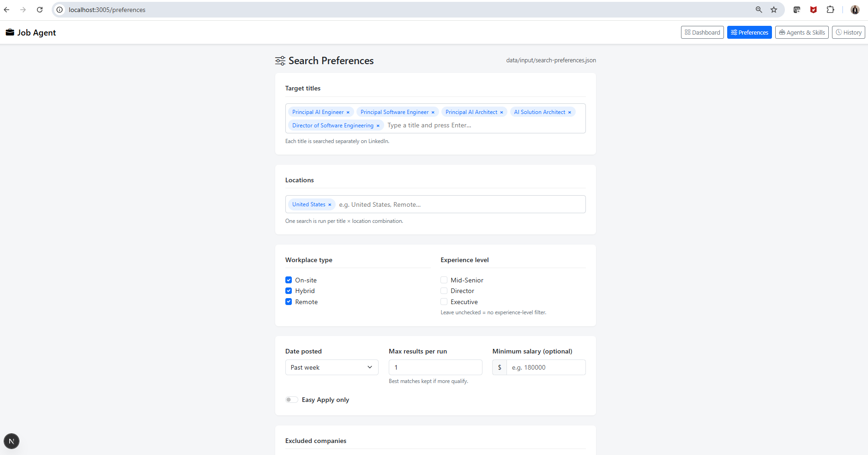This screenshot has height=455, width=868.
Task: Go forward in browser history
Action: [23, 10]
